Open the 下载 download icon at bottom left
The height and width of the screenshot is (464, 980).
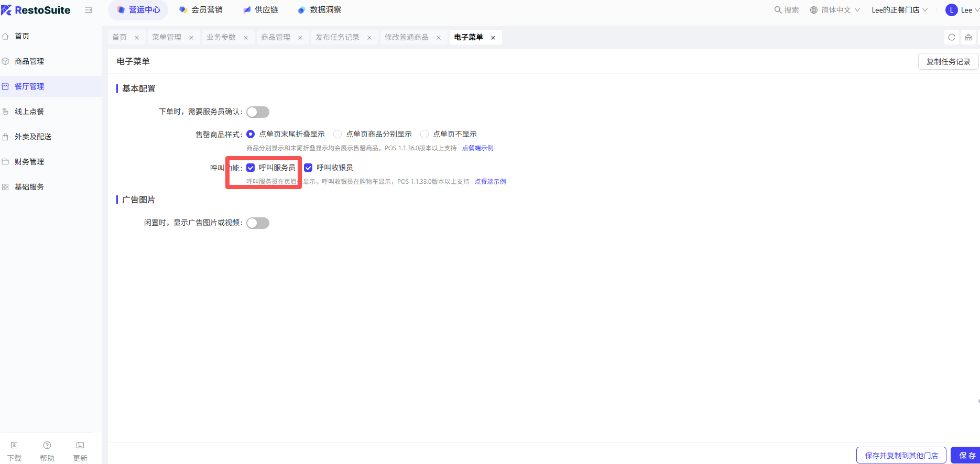click(14, 446)
